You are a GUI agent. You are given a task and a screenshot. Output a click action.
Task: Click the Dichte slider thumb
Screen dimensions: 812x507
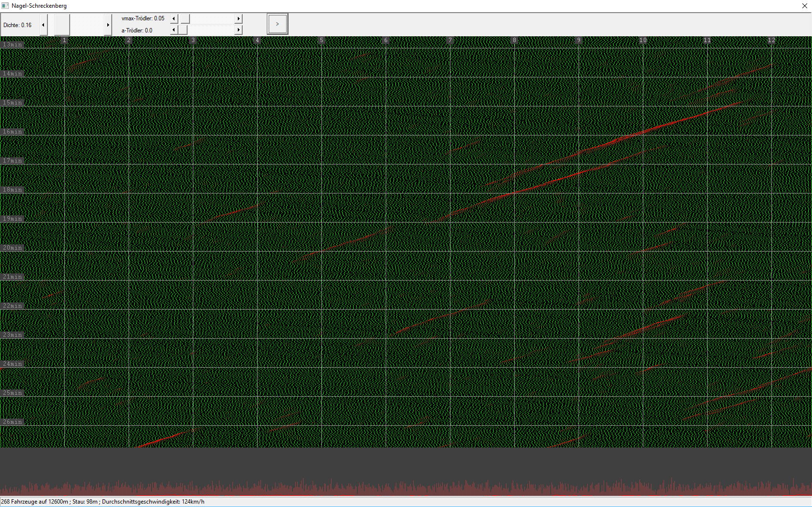62,25
